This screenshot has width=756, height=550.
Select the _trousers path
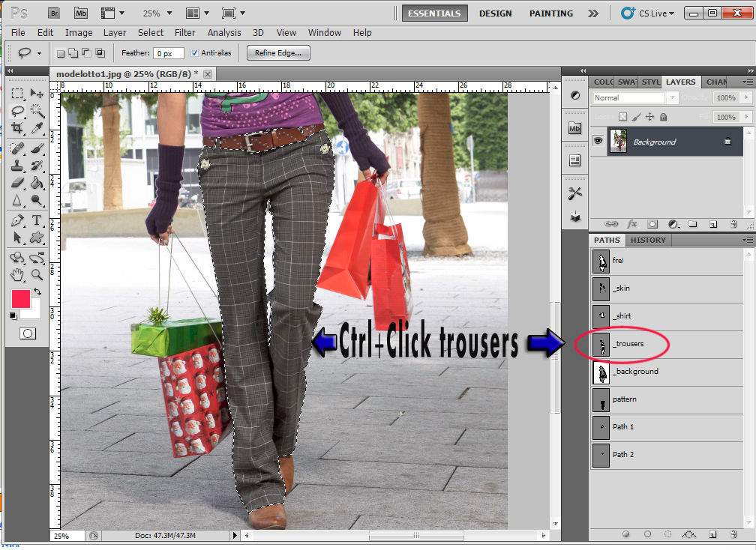click(x=667, y=345)
